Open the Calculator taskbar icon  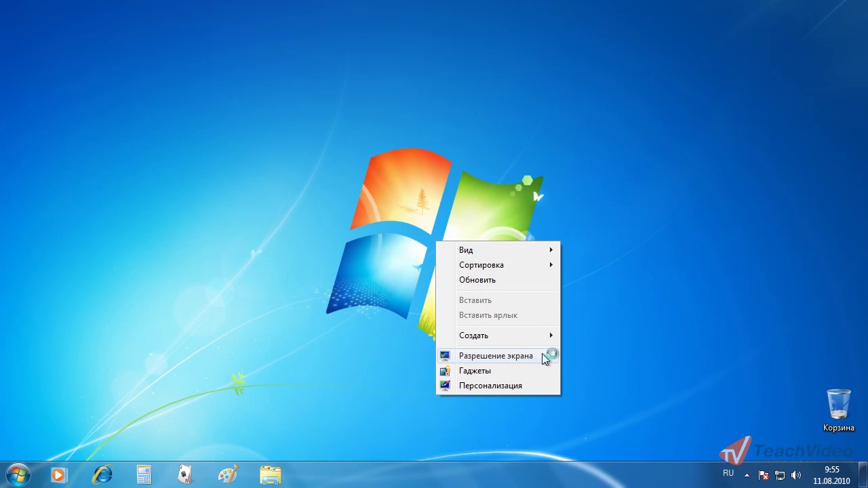pos(144,475)
